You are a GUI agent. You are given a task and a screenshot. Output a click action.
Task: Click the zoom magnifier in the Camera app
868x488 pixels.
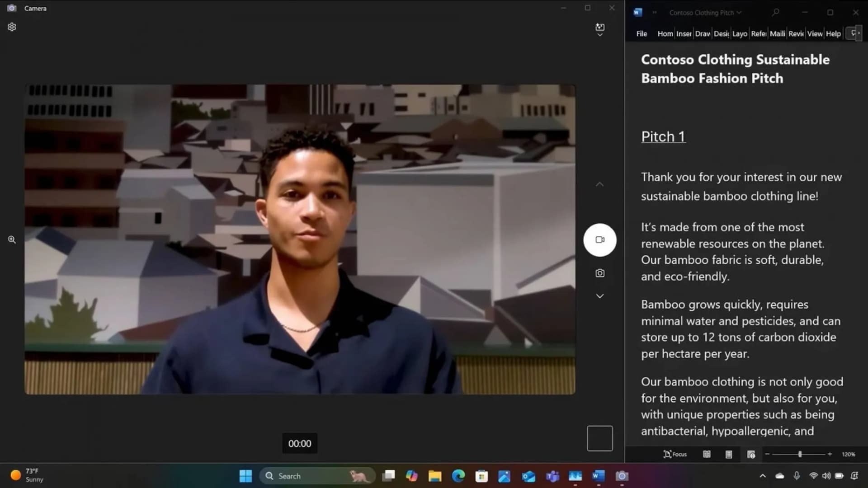click(x=12, y=239)
